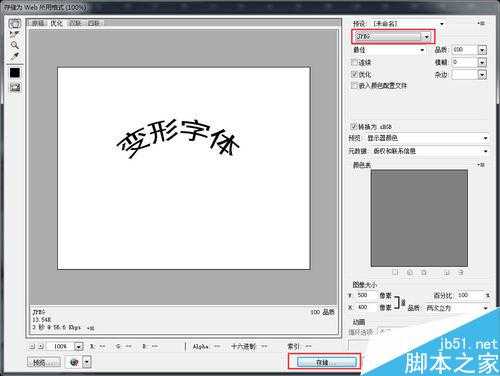Switch to the 双联 (2-Up) tab
This screenshot has height=376, width=500.
coord(75,23)
